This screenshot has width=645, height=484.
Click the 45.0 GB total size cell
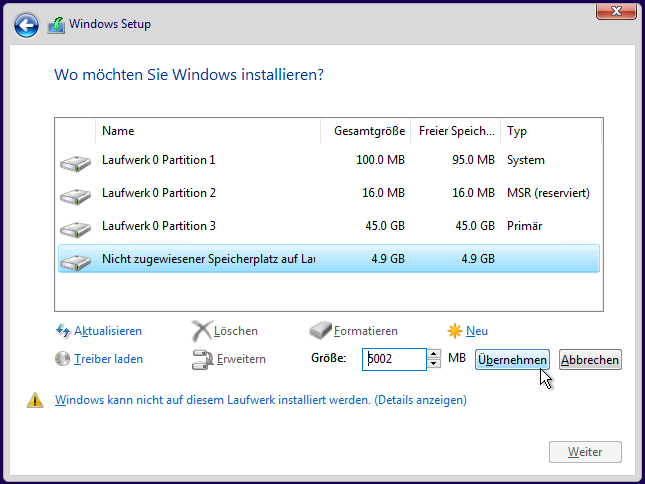[x=385, y=226]
